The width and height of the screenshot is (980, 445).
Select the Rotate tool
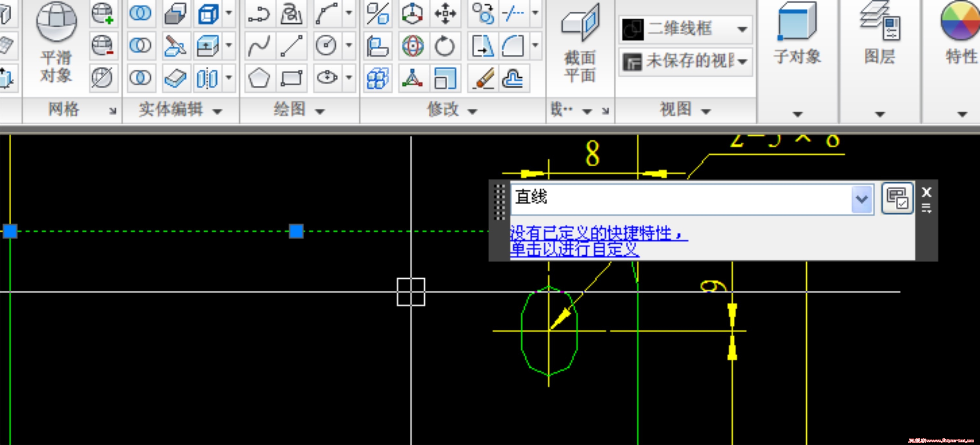(x=444, y=46)
